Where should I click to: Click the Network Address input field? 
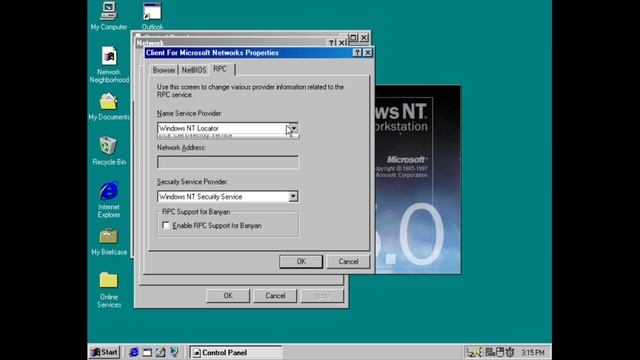point(228,162)
